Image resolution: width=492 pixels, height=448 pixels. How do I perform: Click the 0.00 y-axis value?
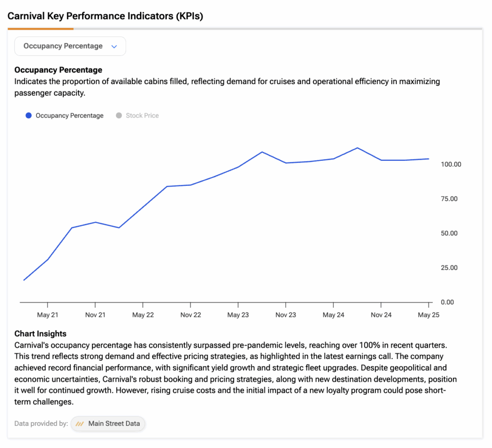coord(447,302)
